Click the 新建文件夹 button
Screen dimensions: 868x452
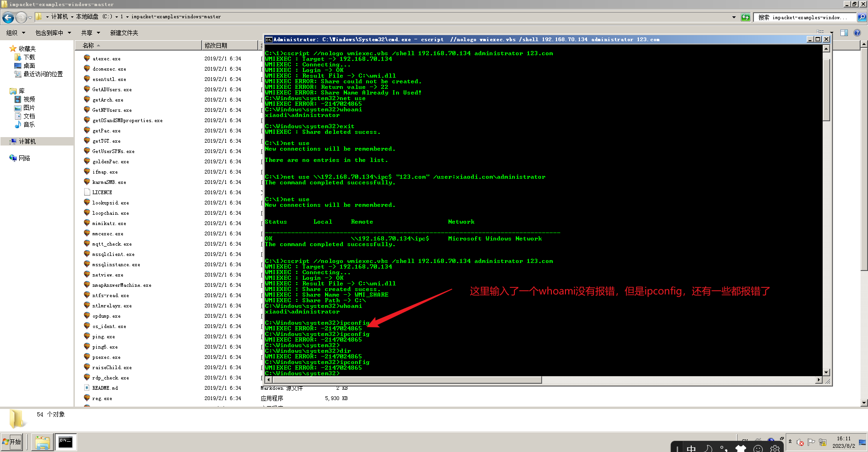click(x=124, y=33)
